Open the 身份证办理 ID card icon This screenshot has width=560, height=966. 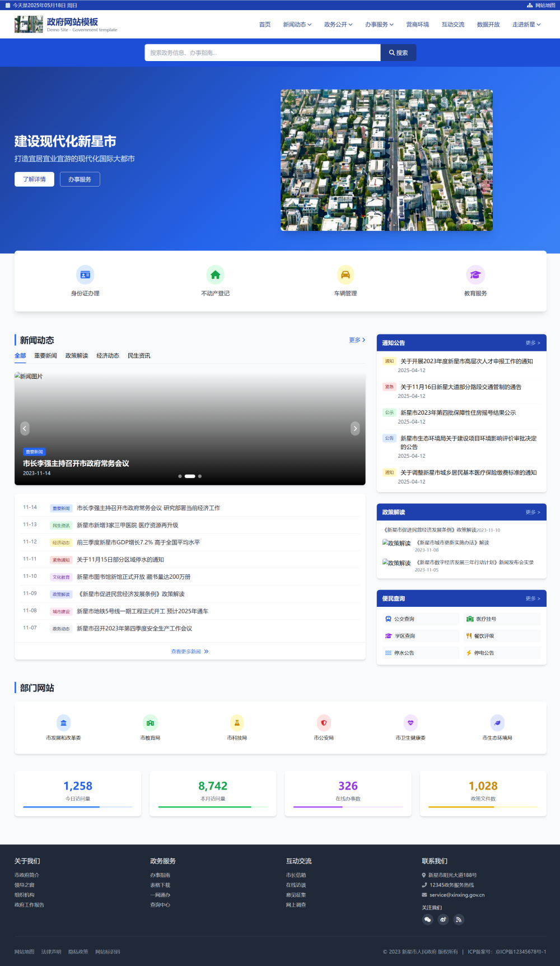85,275
